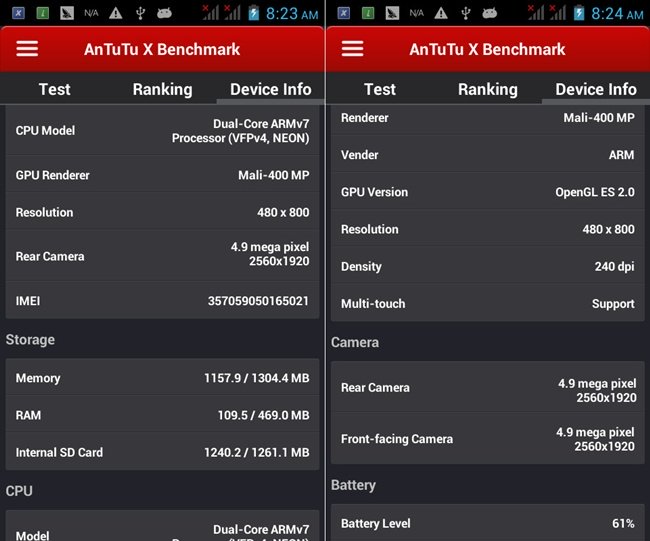This screenshot has width=650, height=541.
Task: Tap the Android debug icon in left status bar
Action: tap(165, 13)
